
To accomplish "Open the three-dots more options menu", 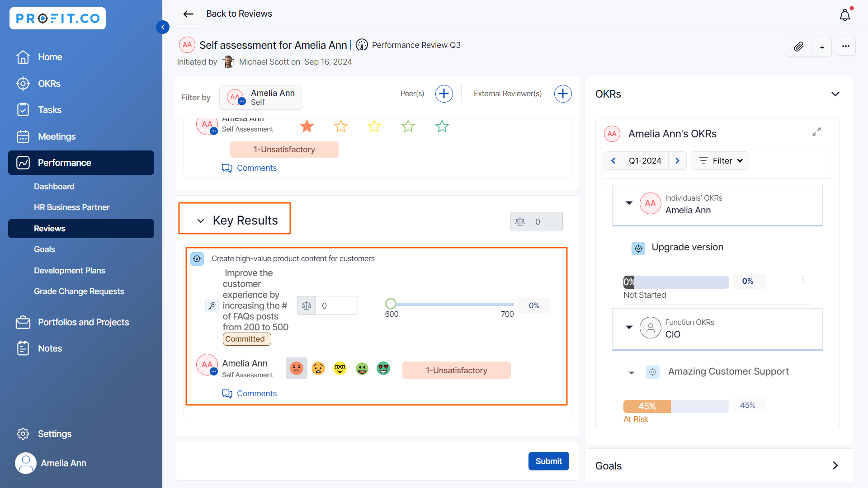I will (x=845, y=46).
